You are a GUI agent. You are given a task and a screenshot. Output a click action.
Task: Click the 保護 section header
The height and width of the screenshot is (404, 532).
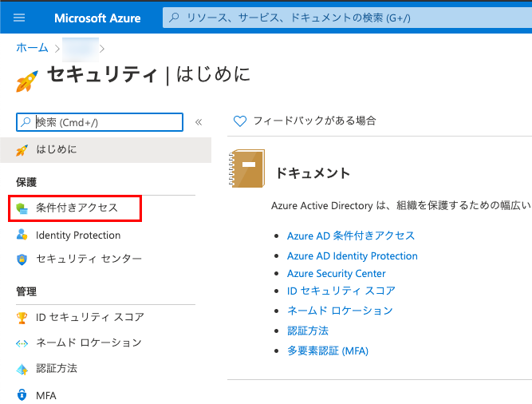(26, 183)
